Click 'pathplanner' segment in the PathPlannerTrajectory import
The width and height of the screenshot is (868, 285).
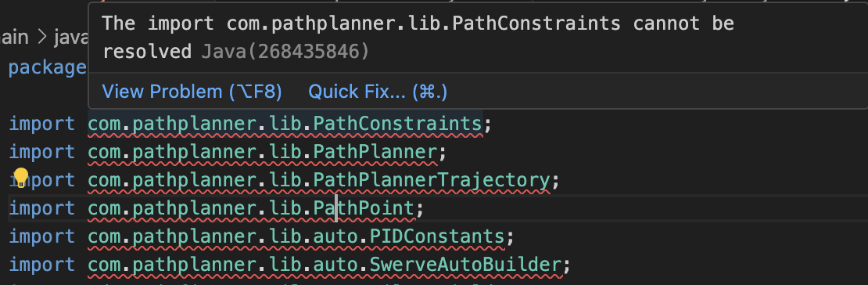pyautogui.click(x=194, y=179)
